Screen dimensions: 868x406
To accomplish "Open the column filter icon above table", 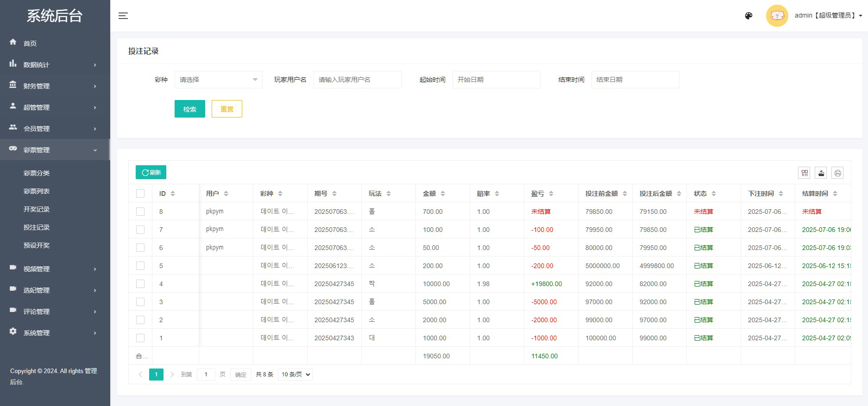I will pyautogui.click(x=805, y=173).
